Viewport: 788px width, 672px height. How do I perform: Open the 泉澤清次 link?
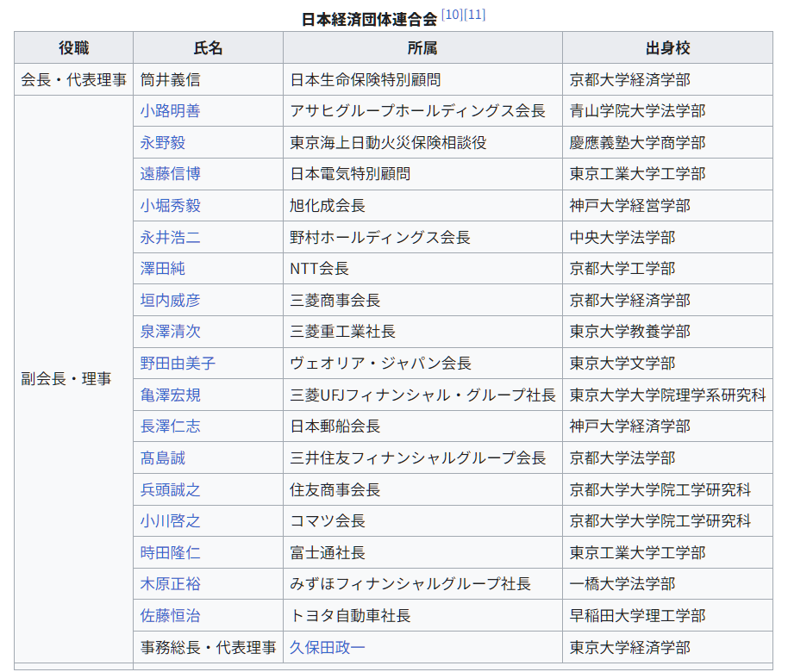click(x=170, y=332)
